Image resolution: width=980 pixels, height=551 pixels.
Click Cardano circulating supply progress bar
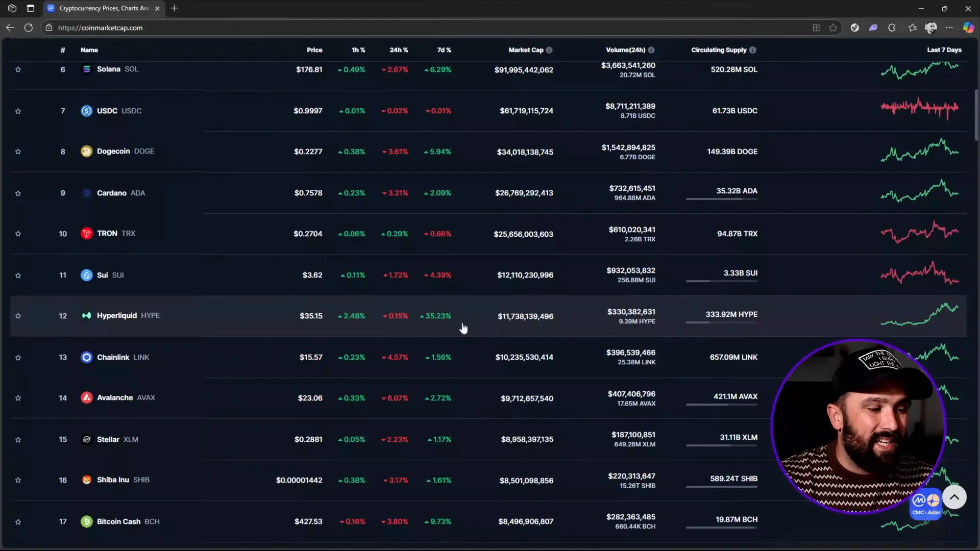[x=722, y=199]
